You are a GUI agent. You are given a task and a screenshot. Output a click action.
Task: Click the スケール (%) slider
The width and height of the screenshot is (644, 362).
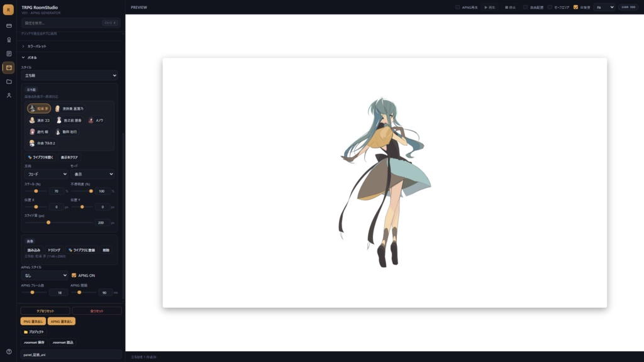(x=35, y=191)
